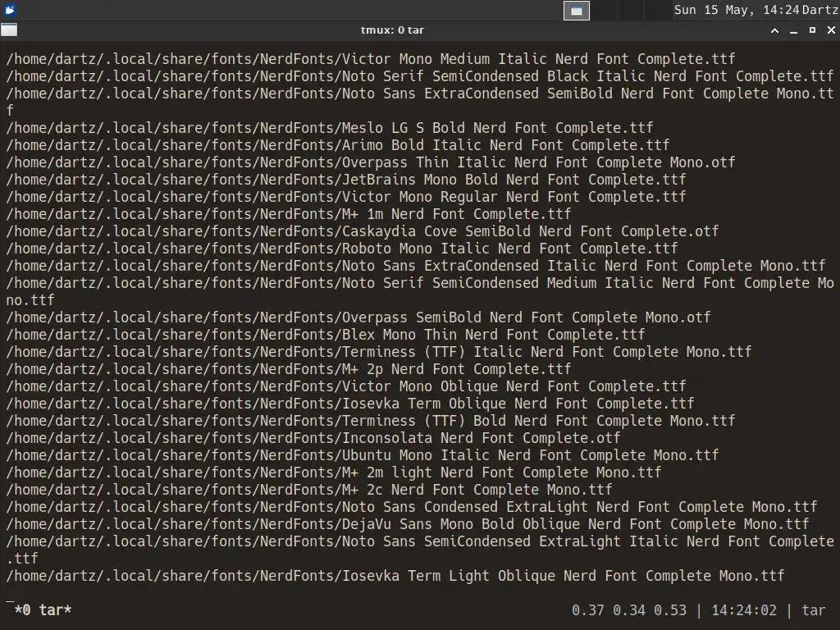The height and width of the screenshot is (630, 840).
Task: Click the JetBrains Mono Bold line
Action: click(346, 179)
